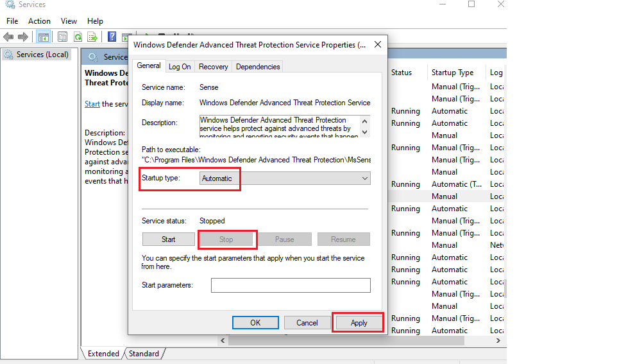
Task: Click the Export List toolbar icon
Action: click(92, 37)
